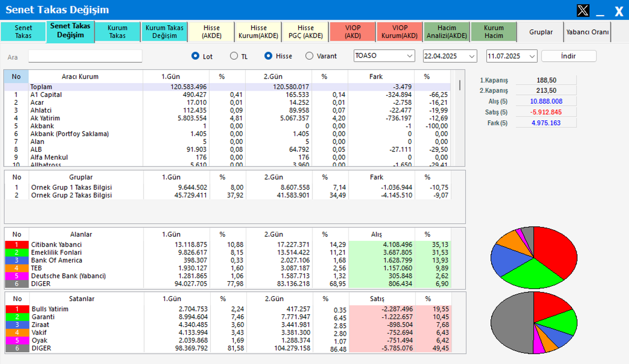Open the 22.04.2025 start date dropdown
The image size is (629, 364).
(450, 56)
